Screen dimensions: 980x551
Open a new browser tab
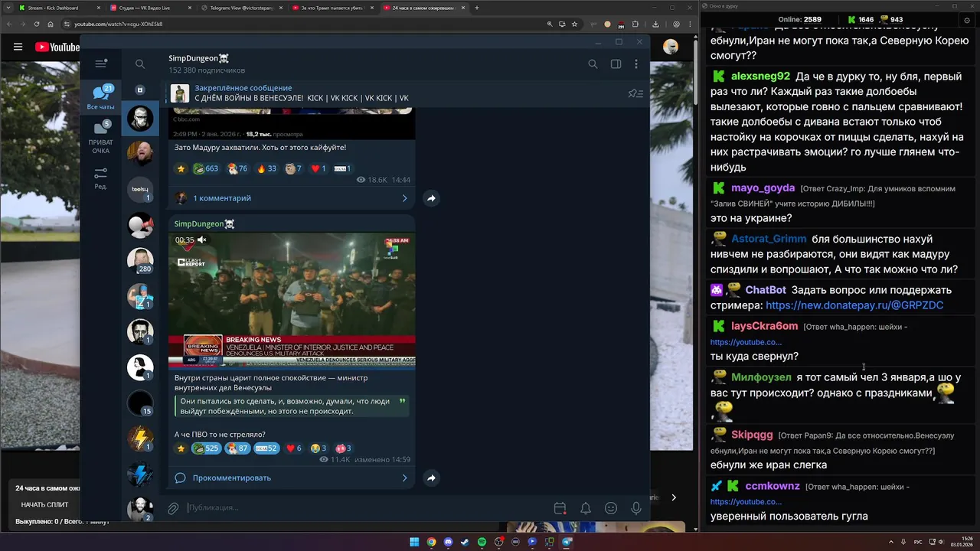tap(477, 8)
